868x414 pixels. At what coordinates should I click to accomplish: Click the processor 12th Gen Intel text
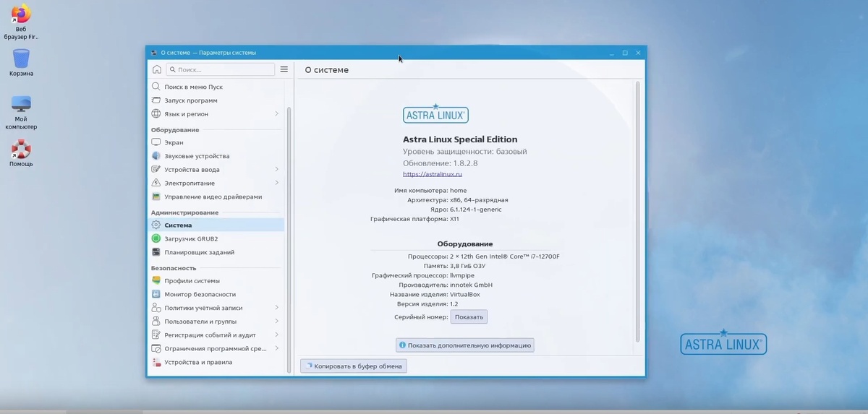[x=505, y=256]
